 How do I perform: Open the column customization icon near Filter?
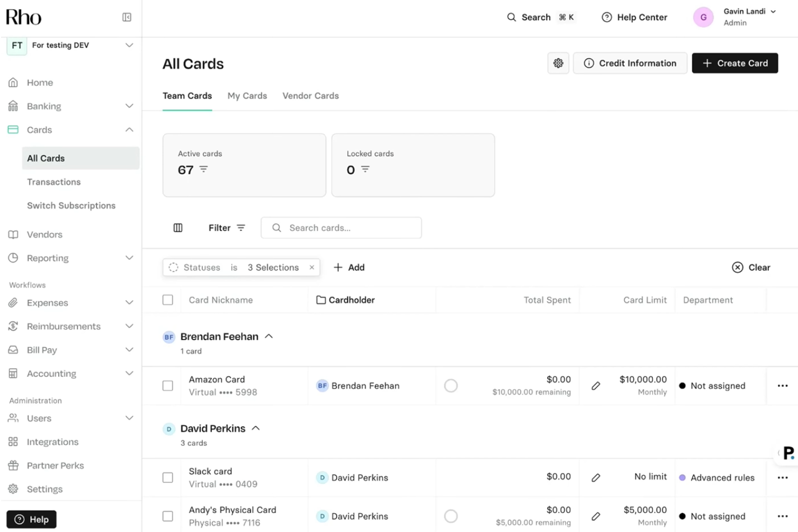pos(178,227)
